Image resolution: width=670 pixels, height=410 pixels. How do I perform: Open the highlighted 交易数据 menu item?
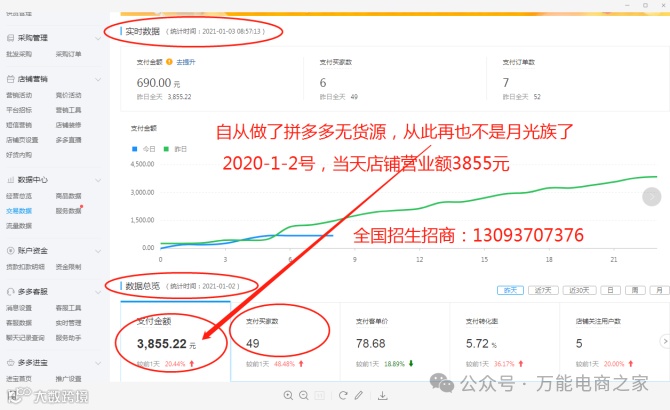click(x=19, y=211)
